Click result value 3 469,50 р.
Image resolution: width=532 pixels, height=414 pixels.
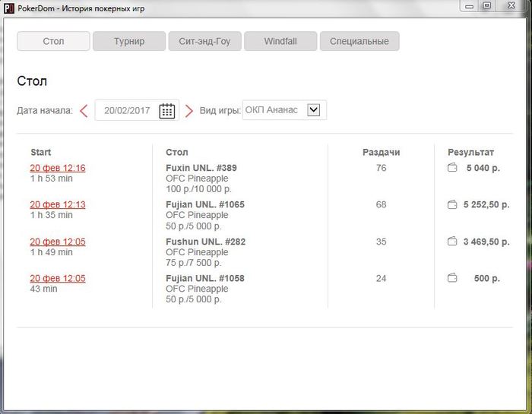[486, 242]
